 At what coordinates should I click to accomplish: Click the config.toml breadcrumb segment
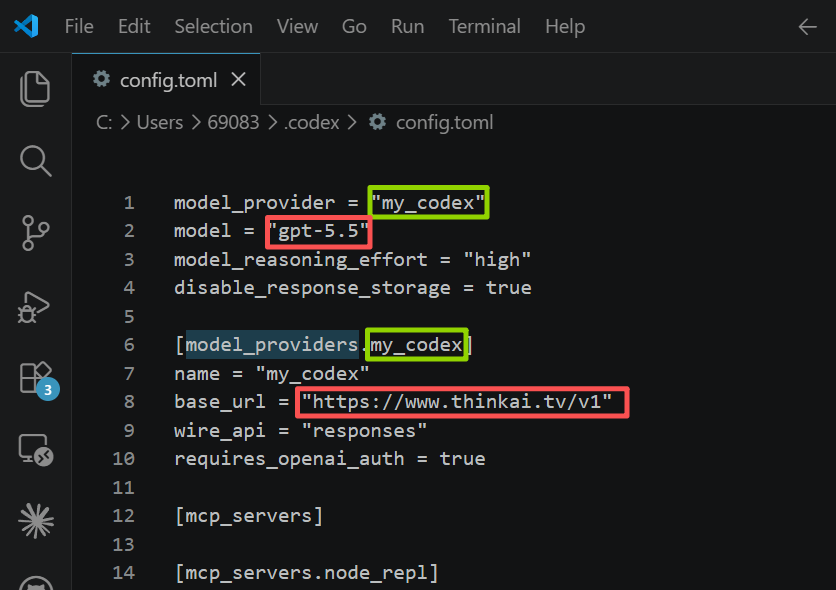point(444,123)
